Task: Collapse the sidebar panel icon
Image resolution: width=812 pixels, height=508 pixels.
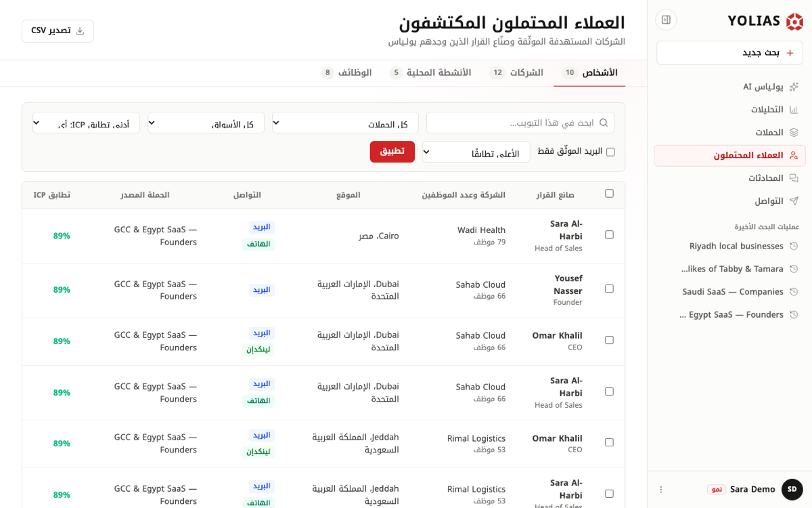Action: click(x=666, y=20)
